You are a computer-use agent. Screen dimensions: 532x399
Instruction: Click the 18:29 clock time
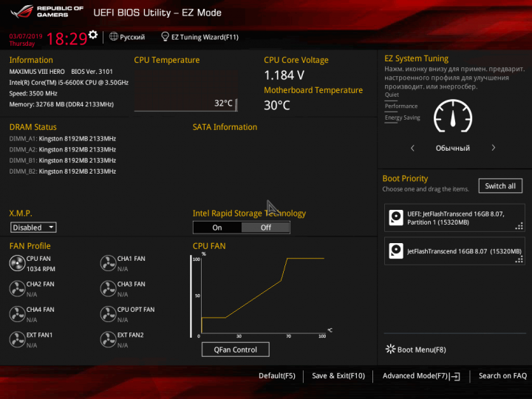click(66, 38)
